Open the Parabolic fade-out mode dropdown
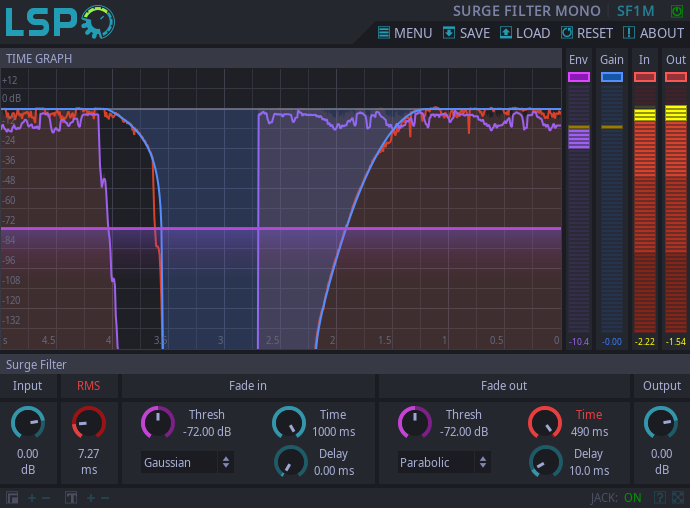This screenshot has height=508, width=690. 444,462
